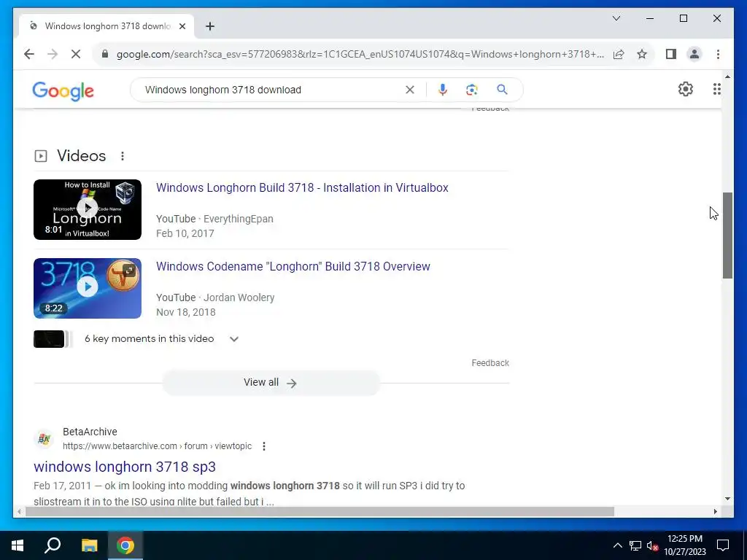
Task: Click the Feedback link below videos
Action: point(490,363)
